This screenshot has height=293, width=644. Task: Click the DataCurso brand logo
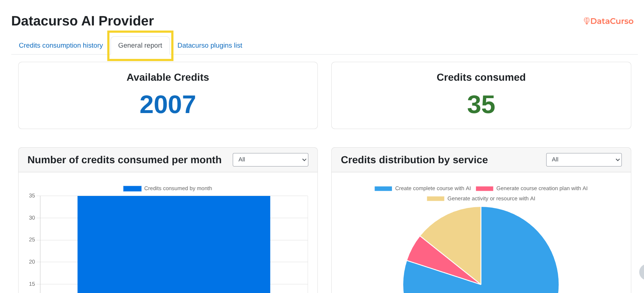pyautogui.click(x=608, y=21)
